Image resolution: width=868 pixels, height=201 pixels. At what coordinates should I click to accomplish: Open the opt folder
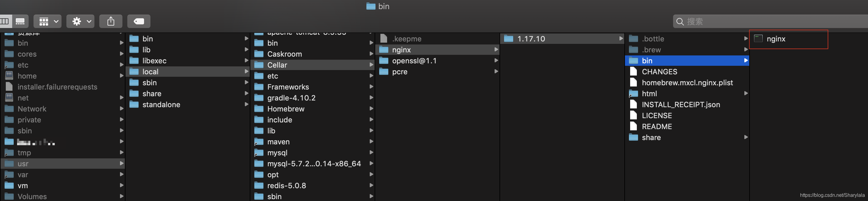point(312,175)
